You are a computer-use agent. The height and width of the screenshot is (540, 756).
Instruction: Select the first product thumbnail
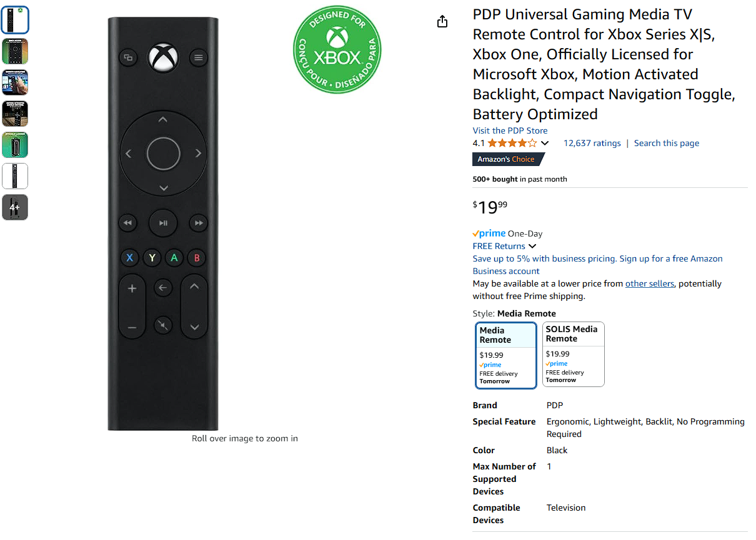pyautogui.click(x=15, y=20)
